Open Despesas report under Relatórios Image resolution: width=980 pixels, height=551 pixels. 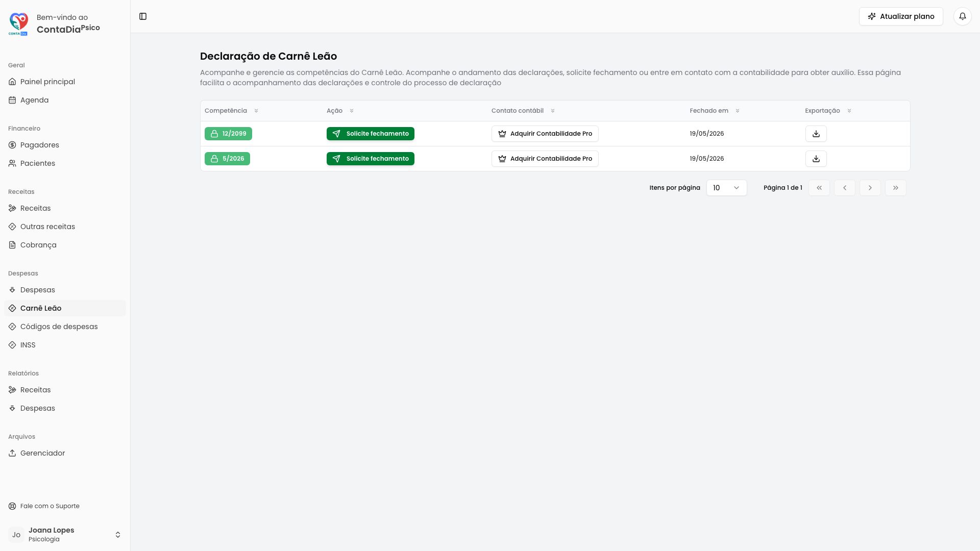click(x=65, y=408)
